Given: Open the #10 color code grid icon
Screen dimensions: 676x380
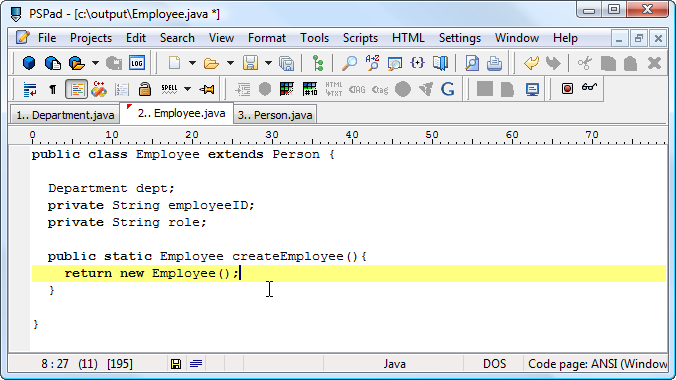Looking at the screenshot, I should pos(310,89).
